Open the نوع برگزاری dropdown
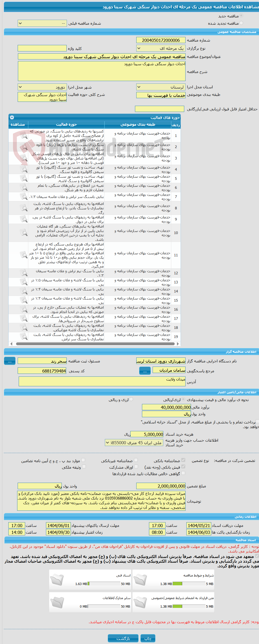Viewport: 259px width, 644px height. (x=161, y=48)
